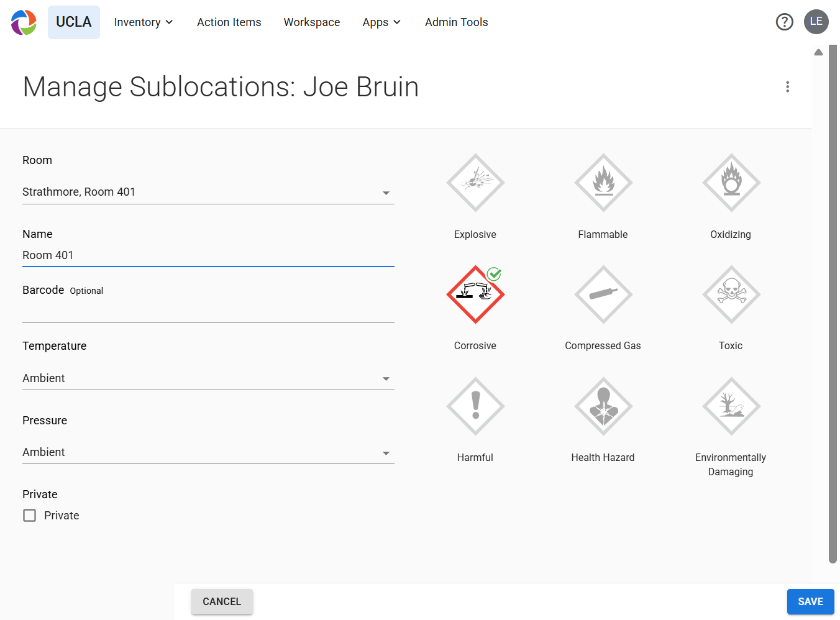
Task: Open the LE user avatar menu
Action: [816, 22]
